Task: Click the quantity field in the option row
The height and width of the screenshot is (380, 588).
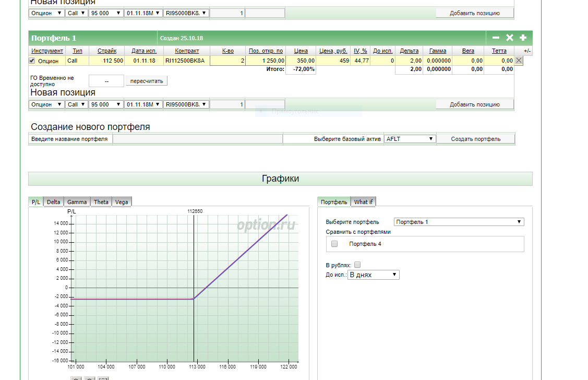Action: tap(227, 61)
